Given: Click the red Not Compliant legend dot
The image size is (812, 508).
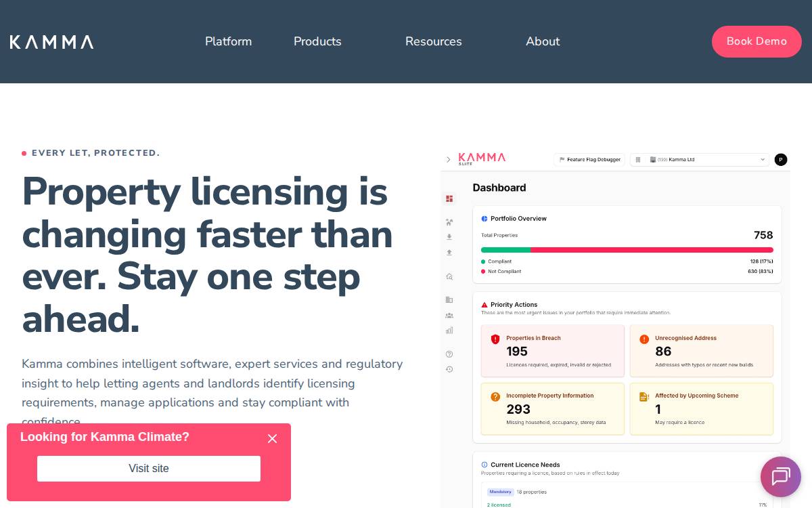Looking at the screenshot, I should click(x=483, y=272).
